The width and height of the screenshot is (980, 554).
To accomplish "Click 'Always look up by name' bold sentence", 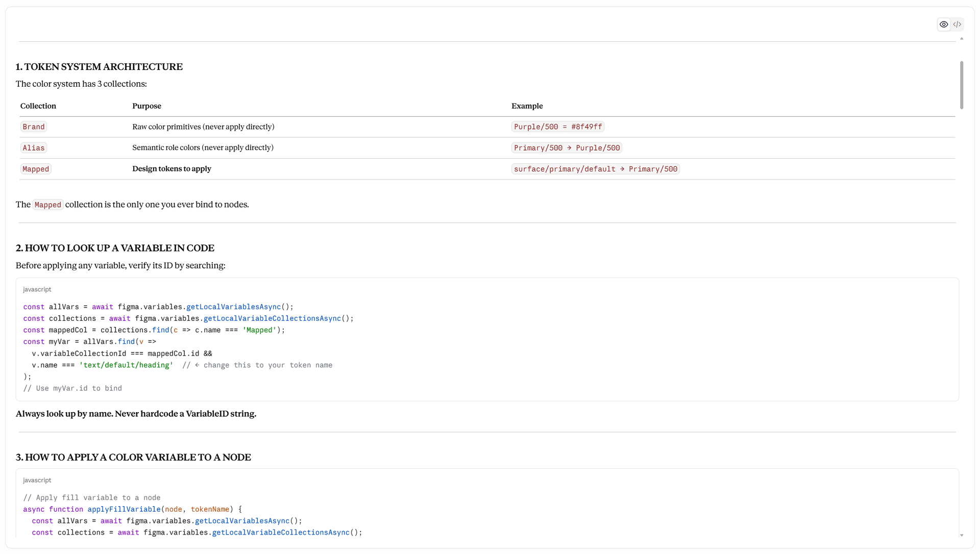I will (x=136, y=414).
